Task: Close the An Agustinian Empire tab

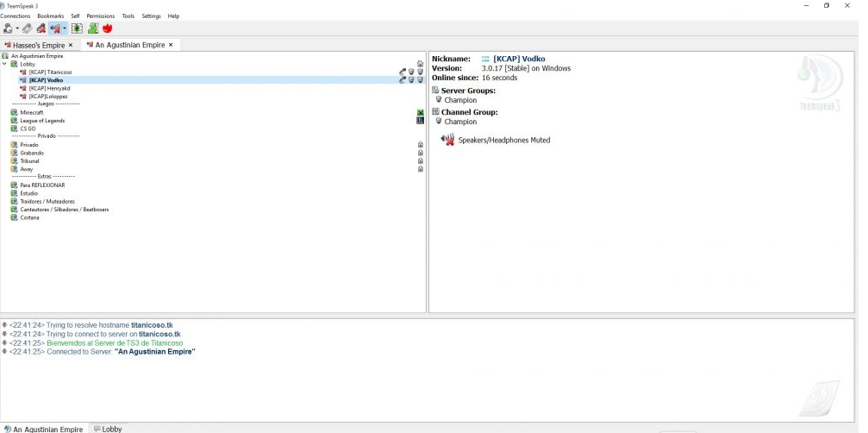Action: coord(171,45)
